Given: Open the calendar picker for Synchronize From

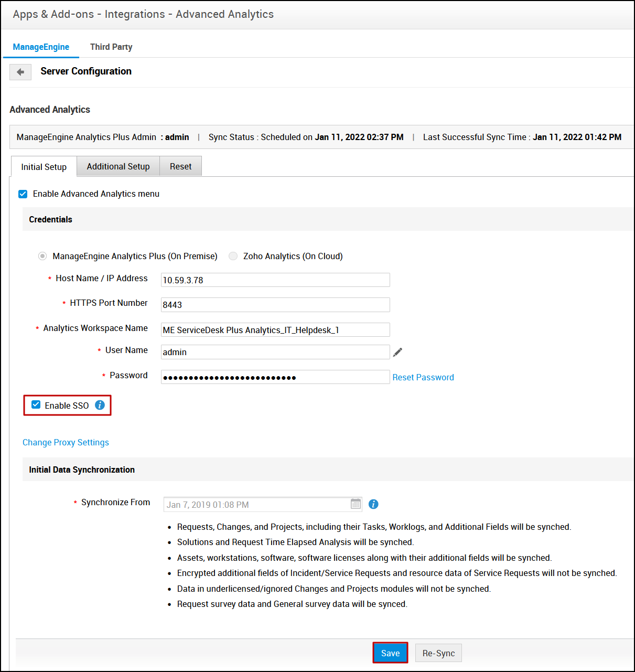Looking at the screenshot, I should 356,504.
